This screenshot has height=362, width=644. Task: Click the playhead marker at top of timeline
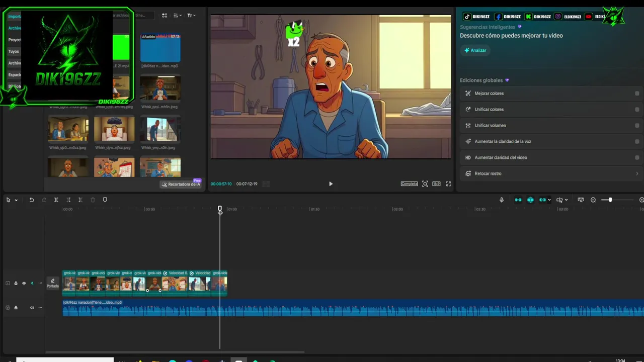pyautogui.click(x=220, y=209)
